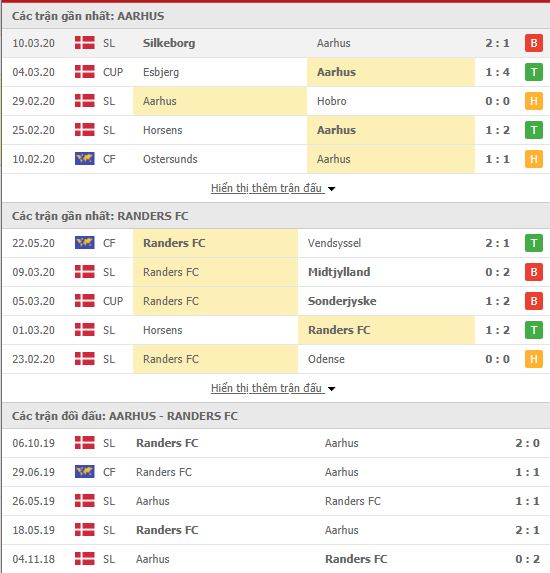Click Randers FC team name in 04.11.18 row
Image resolution: width=550 pixels, height=573 pixels.
[356, 559]
